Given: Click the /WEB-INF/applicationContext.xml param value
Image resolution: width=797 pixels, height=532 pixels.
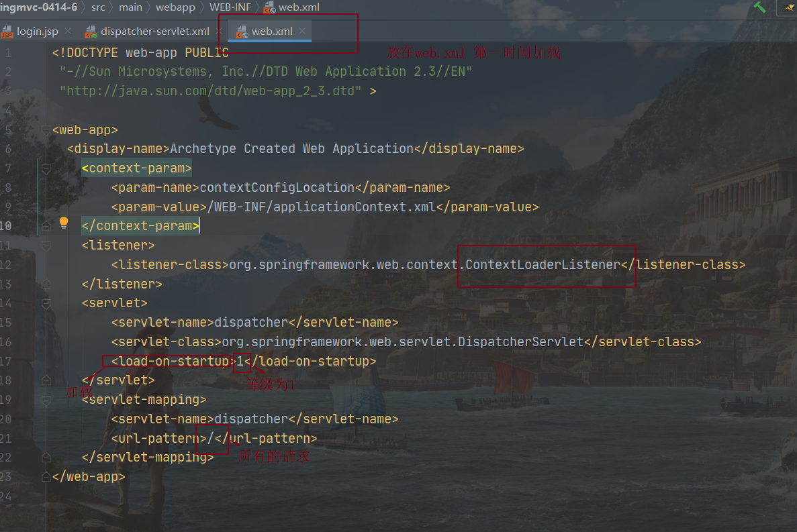Looking at the screenshot, I should (321, 207).
